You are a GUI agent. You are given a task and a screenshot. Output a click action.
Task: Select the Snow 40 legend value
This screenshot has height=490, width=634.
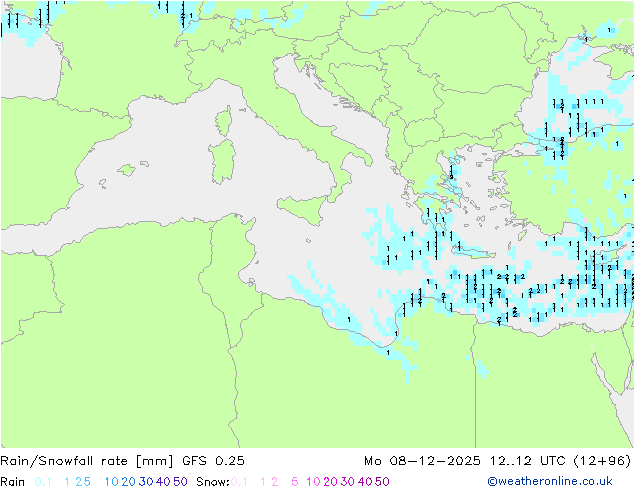365,482
